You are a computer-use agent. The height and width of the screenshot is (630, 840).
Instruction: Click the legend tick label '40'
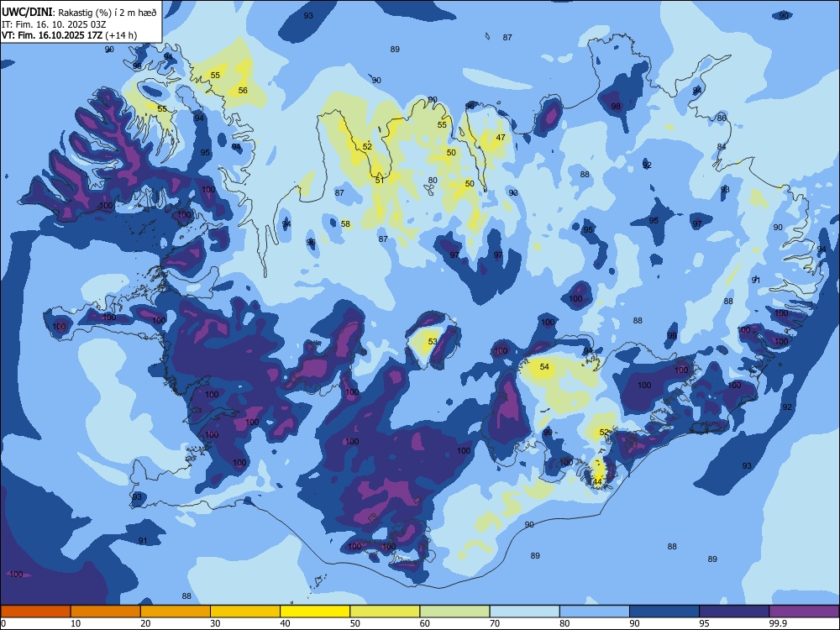click(286, 623)
